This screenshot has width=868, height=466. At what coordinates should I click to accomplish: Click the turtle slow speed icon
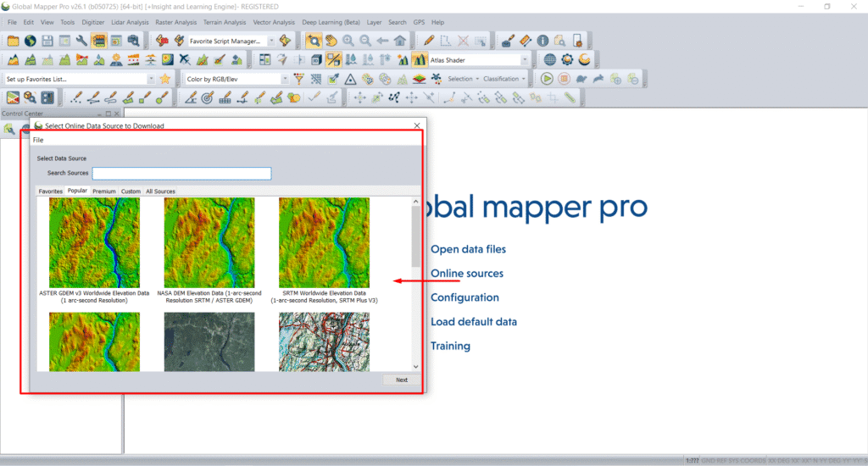point(581,79)
